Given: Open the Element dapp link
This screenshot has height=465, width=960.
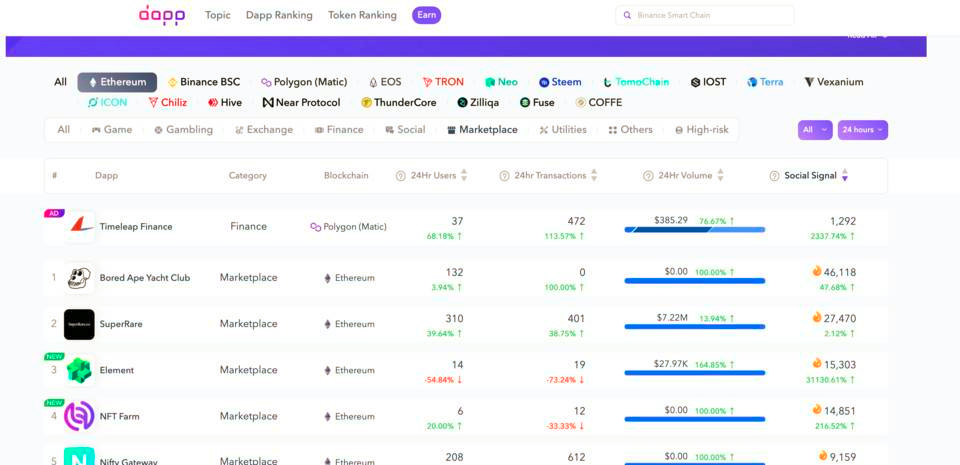Looking at the screenshot, I should pos(116,371).
